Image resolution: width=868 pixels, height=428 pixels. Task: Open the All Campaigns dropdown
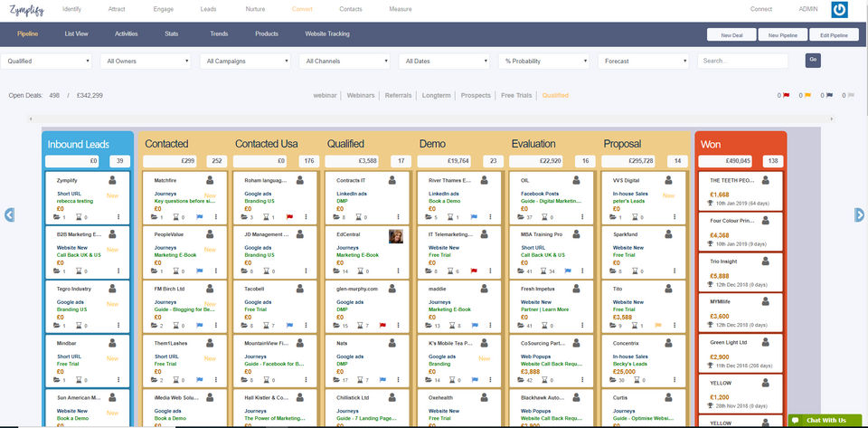point(245,61)
